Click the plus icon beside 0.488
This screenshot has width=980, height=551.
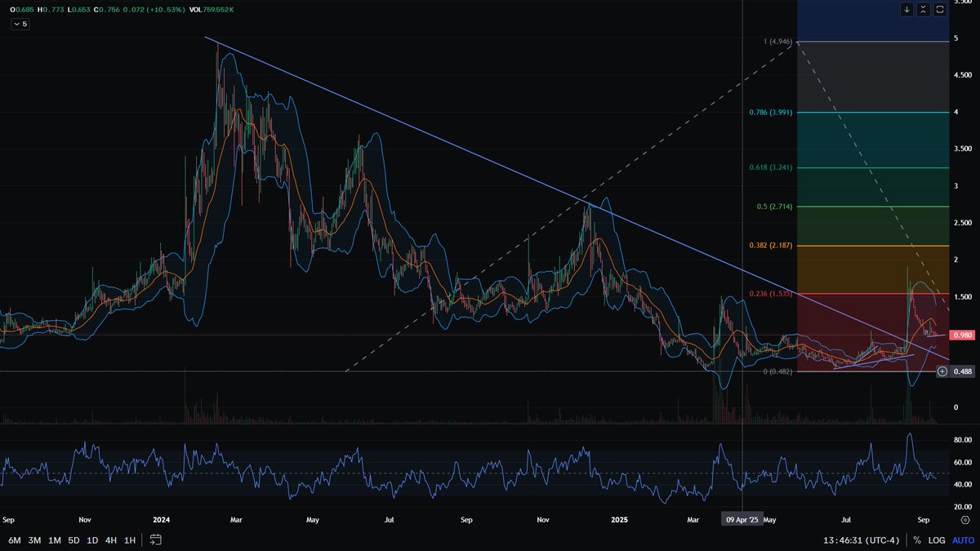(942, 371)
